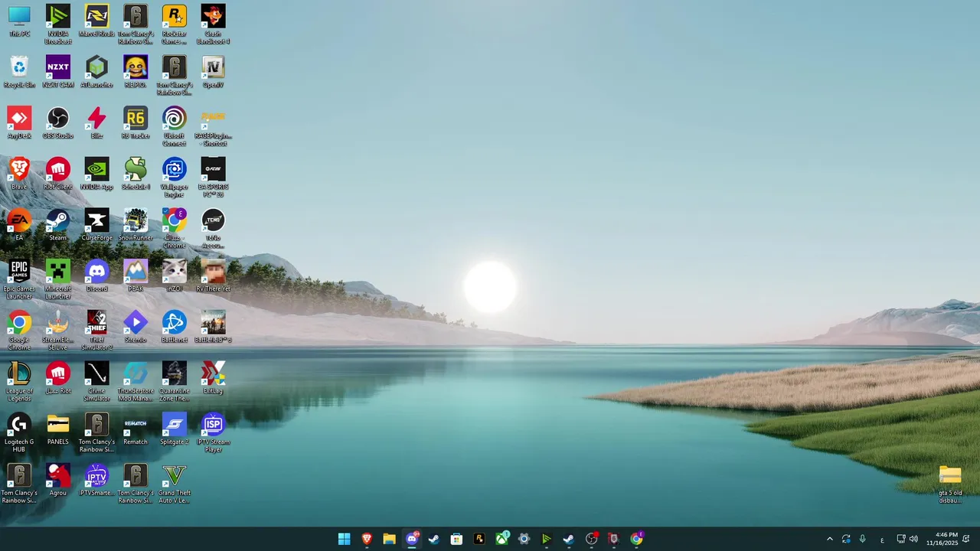The image size is (980, 551).
Task: Open Thunderstore Mod Manager shortcut
Action: tap(136, 382)
